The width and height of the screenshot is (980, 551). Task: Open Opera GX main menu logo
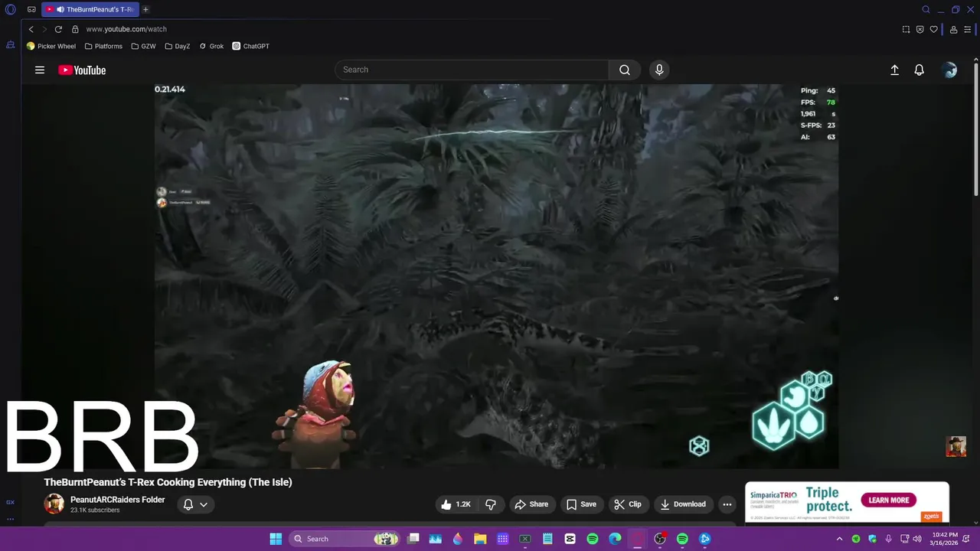pos(11,10)
